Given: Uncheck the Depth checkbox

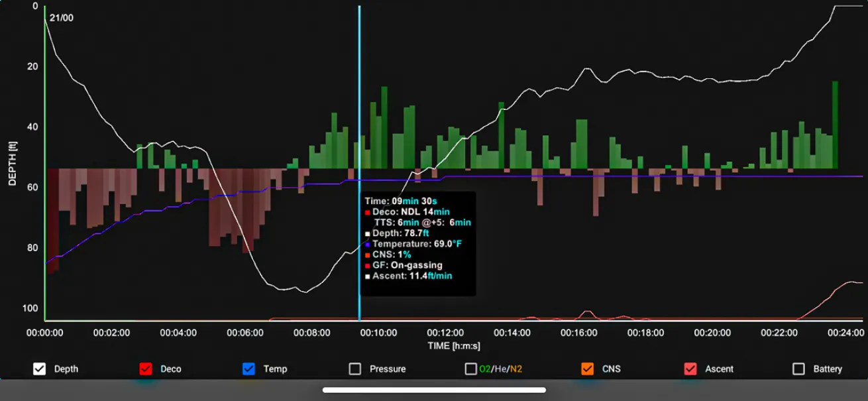Looking at the screenshot, I should coord(40,369).
